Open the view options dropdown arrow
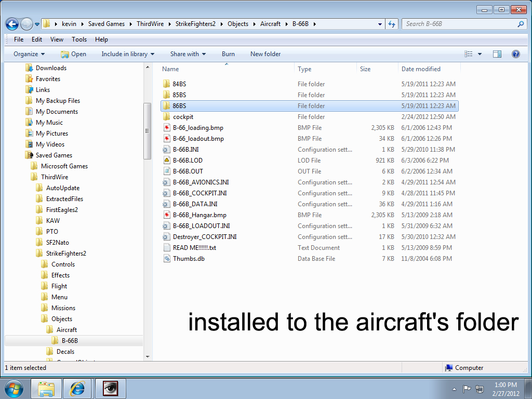 click(x=480, y=54)
